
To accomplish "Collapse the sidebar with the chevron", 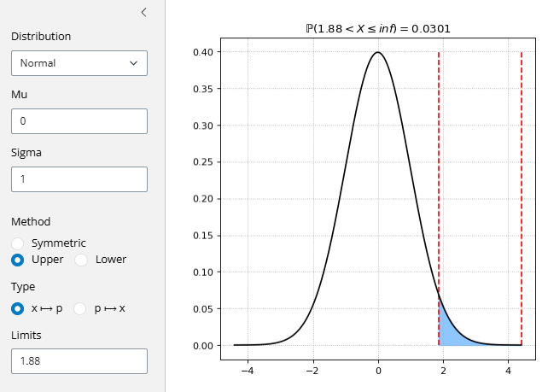I will tap(143, 12).
